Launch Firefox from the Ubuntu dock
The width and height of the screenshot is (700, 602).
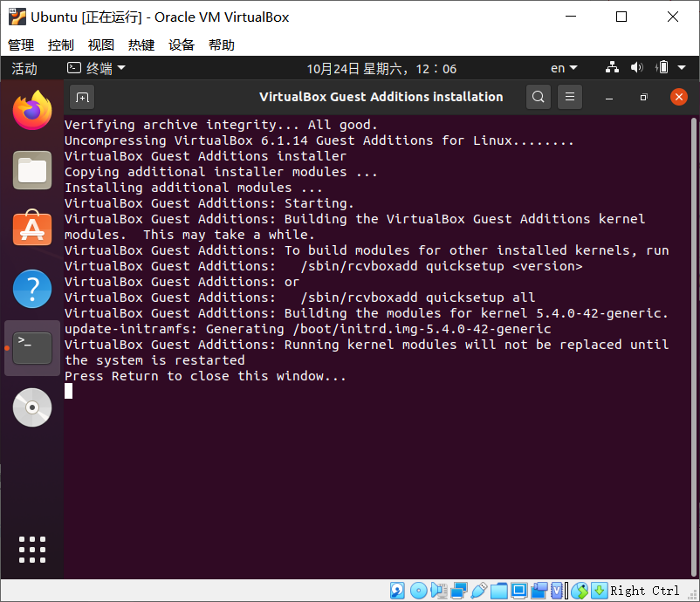coord(31,110)
